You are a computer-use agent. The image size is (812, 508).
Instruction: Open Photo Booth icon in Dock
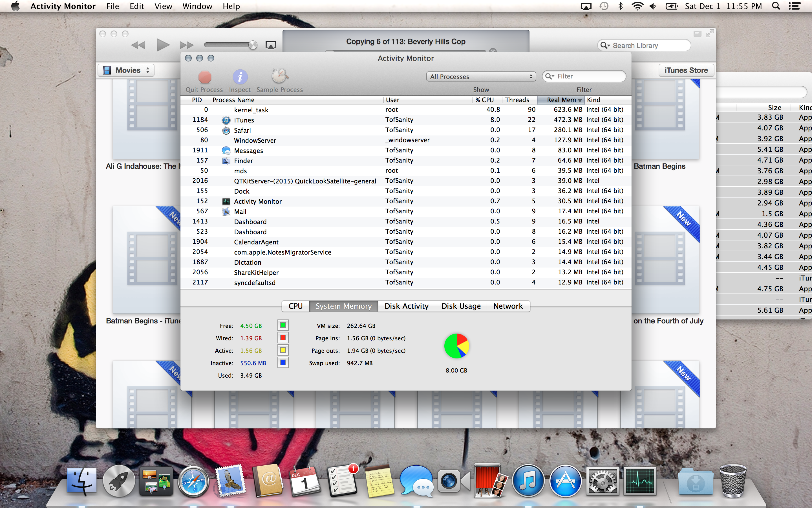click(490, 480)
